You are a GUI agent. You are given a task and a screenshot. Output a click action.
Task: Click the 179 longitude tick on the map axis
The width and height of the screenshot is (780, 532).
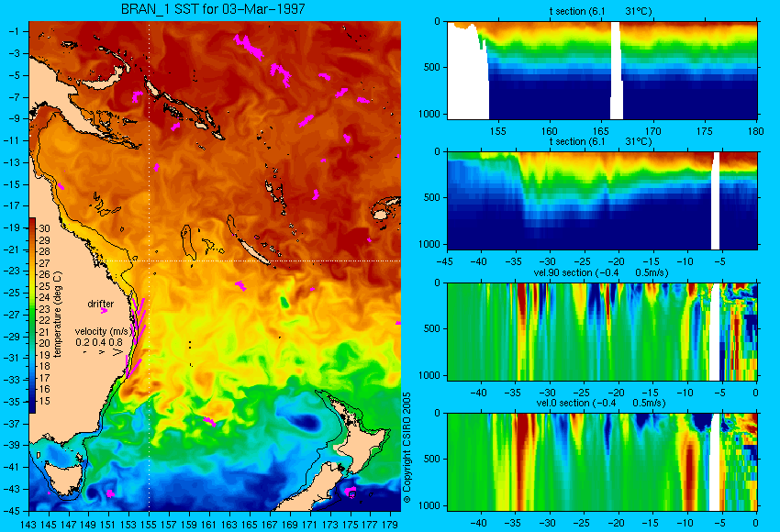390,525
